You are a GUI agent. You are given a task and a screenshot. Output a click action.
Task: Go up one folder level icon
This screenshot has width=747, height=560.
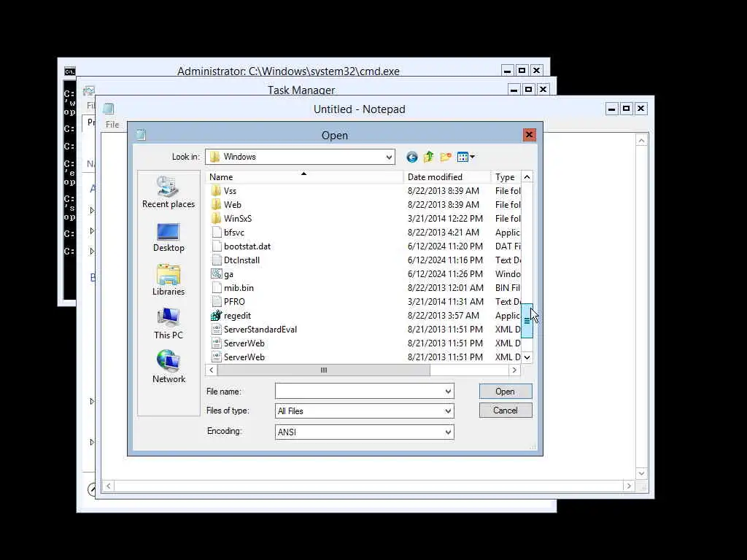tap(429, 157)
